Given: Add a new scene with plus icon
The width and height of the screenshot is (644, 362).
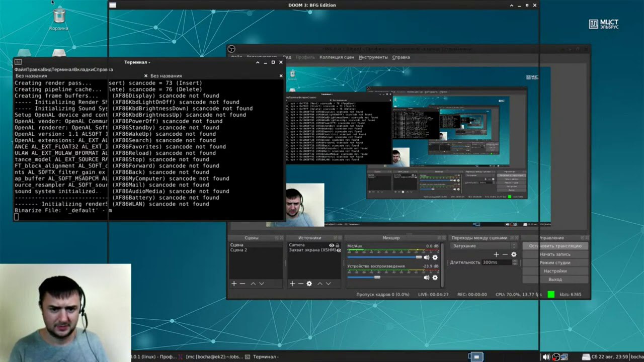Looking at the screenshot, I should point(234,284).
